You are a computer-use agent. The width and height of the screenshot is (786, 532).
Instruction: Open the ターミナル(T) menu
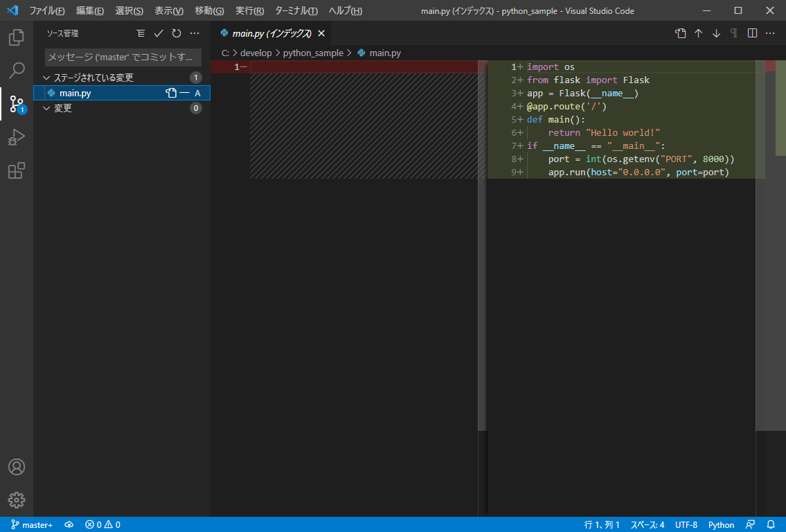tap(296, 11)
